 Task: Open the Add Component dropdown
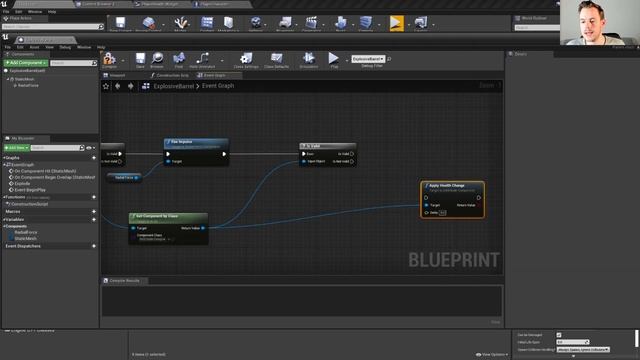[x=26, y=63]
